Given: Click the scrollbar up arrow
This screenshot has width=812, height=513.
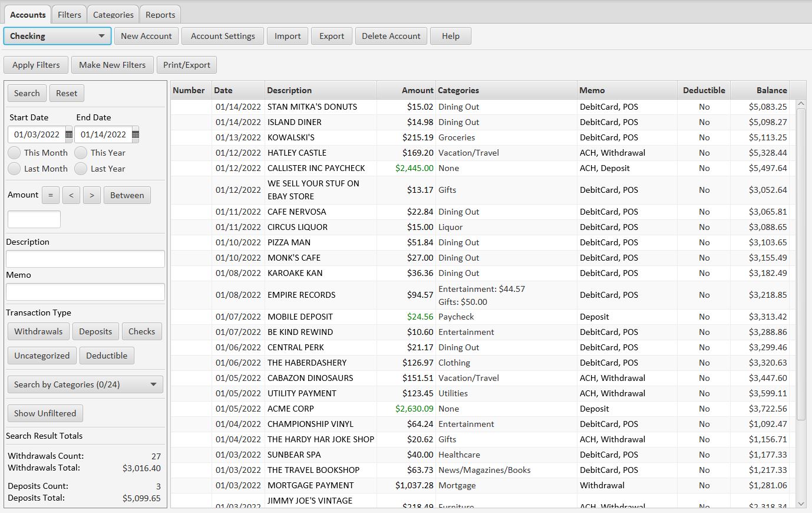Looking at the screenshot, I should click(801, 104).
